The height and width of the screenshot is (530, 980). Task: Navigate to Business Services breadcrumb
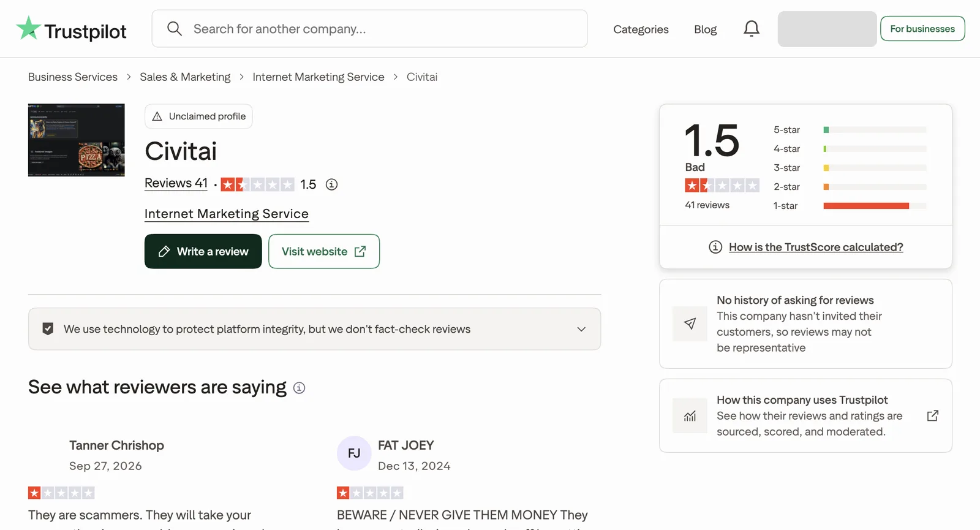[x=73, y=77]
